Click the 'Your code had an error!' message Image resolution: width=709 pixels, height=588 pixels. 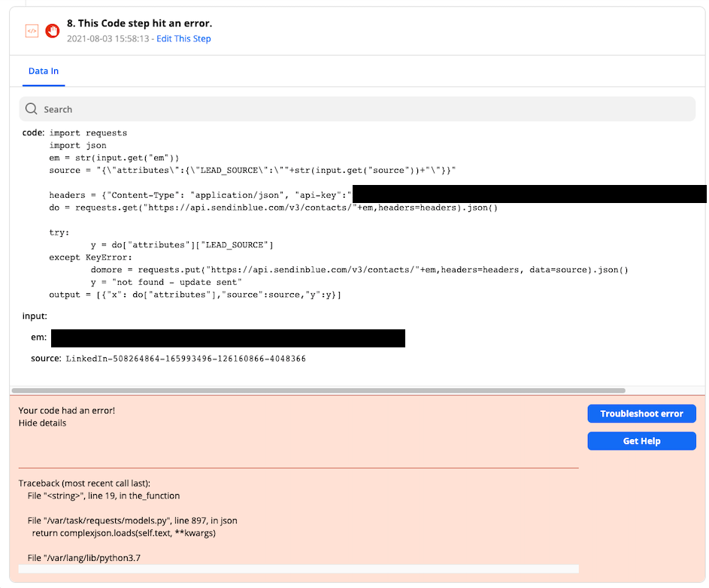66,411
